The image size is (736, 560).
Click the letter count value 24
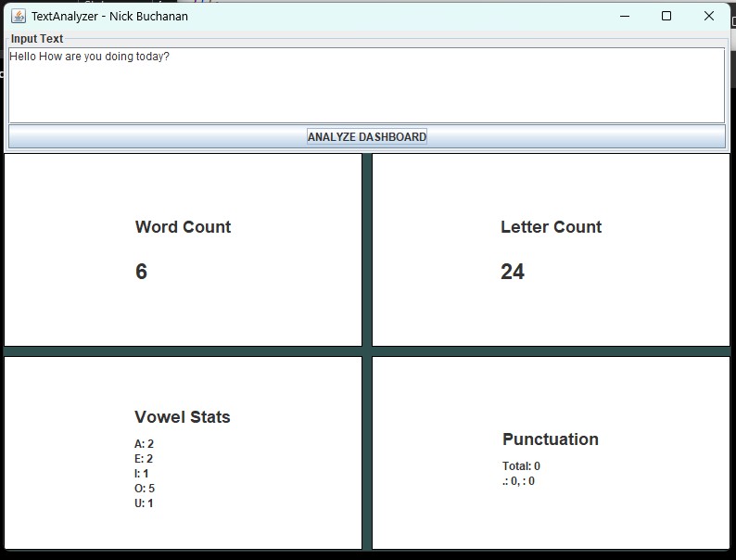pos(513,272)
